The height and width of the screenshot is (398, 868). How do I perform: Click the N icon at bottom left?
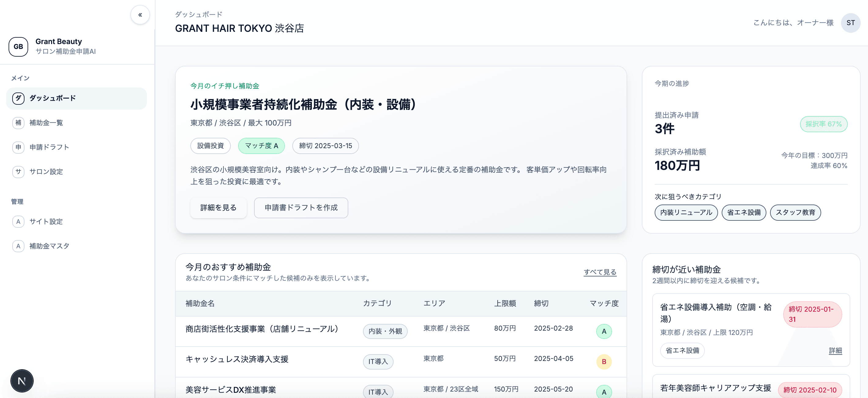pyautogui.click(x=21, y=381)
